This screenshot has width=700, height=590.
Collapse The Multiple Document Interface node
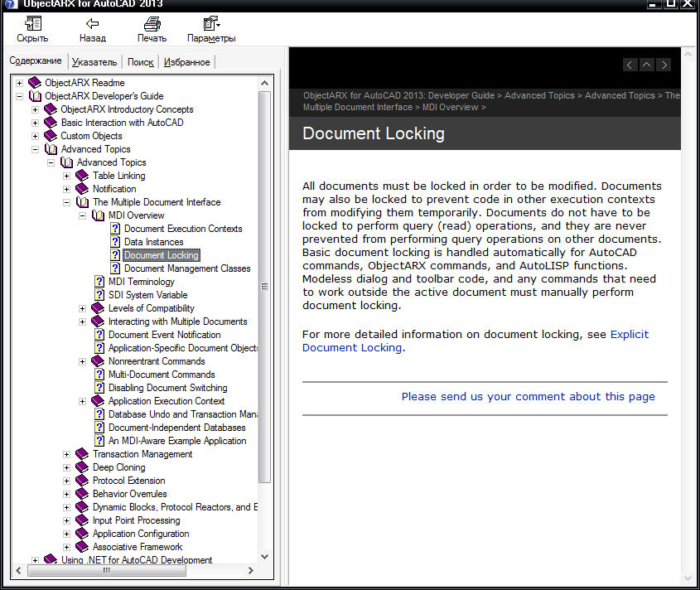coord(66,202)
